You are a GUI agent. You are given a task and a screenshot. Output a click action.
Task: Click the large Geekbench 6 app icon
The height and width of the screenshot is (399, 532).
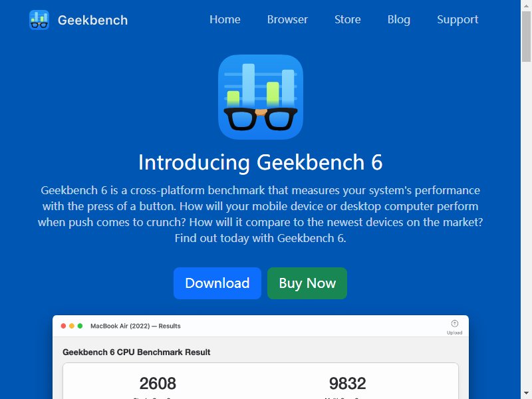click(261, 97)
